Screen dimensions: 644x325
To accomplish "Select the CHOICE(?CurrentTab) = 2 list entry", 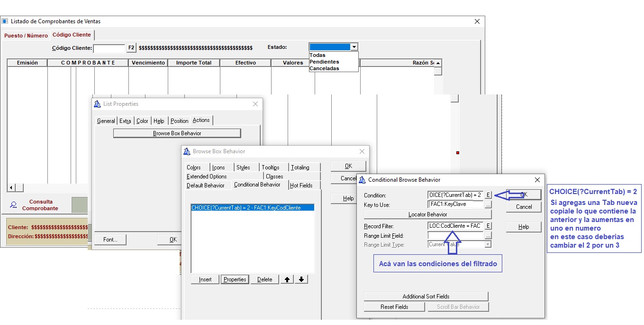I will pos(252,208).
